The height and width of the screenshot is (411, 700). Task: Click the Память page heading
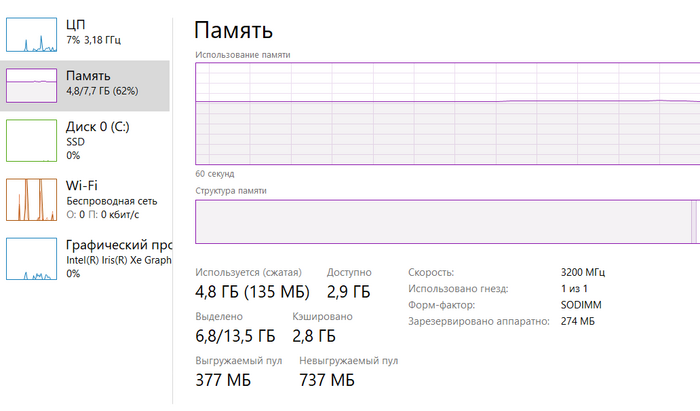coord(232,31)
